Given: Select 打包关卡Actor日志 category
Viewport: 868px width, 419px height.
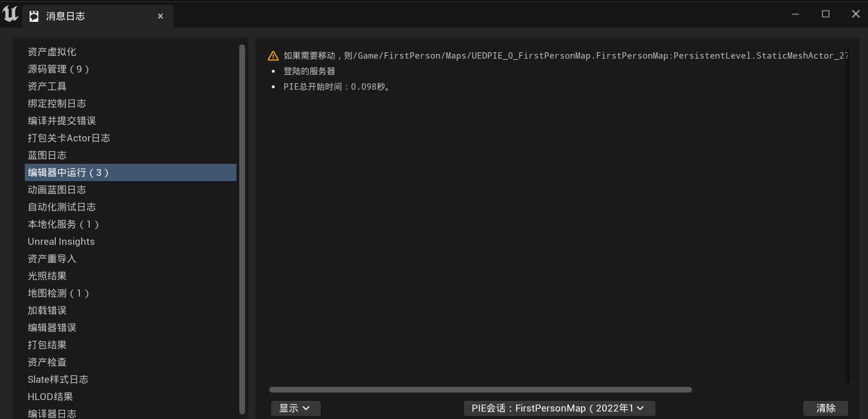Looking at the screenshot, I should pyautogui.click(x=131, y=138).
